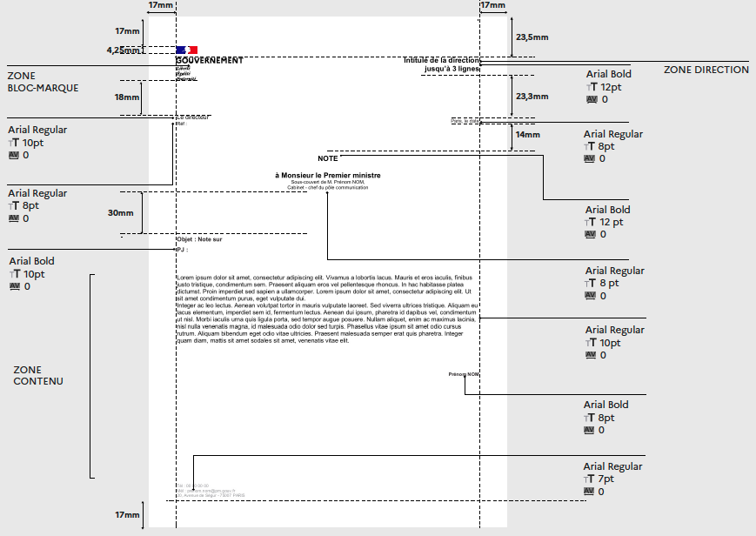Click the font size icon beside 12pt
This screenshot has width=756, height=536.
pyautogui.click(x=592, y=87)
